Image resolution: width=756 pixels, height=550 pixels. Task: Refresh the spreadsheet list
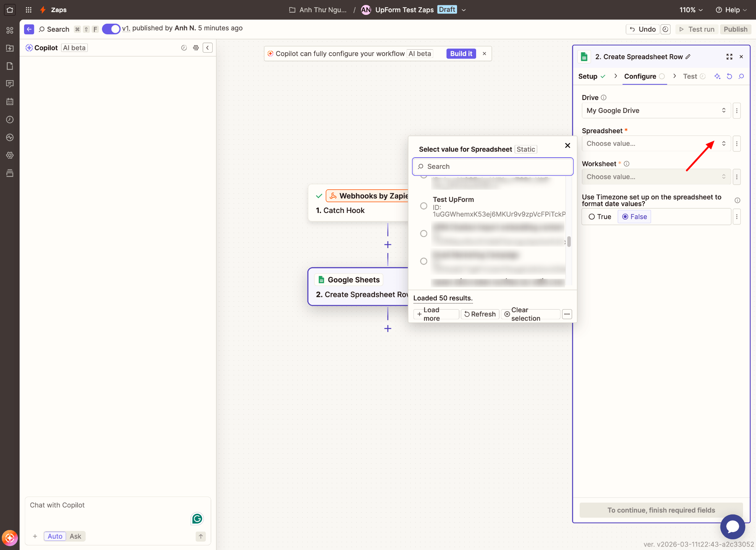click(x=480, y=314)
